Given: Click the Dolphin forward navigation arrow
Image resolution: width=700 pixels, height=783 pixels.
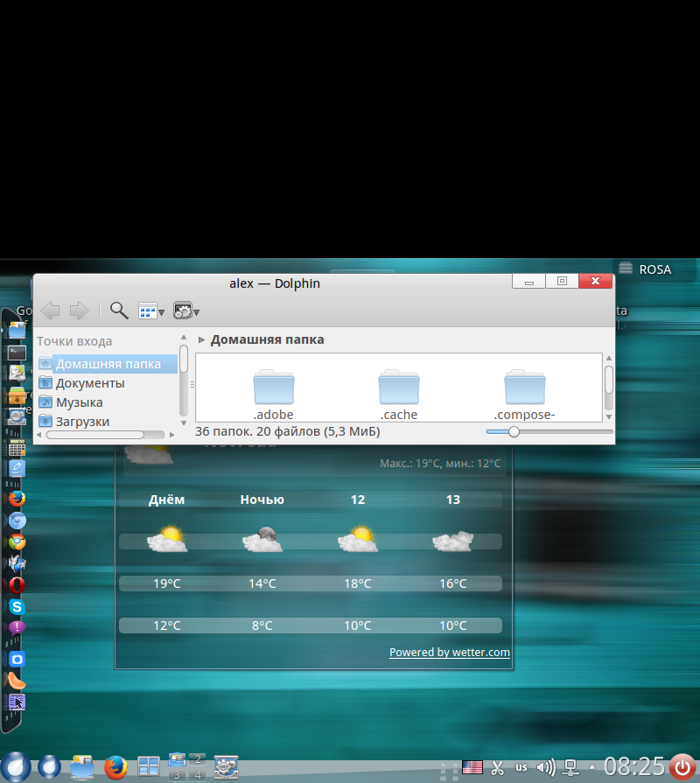Looking at the screenshot, I should [79, 311].
